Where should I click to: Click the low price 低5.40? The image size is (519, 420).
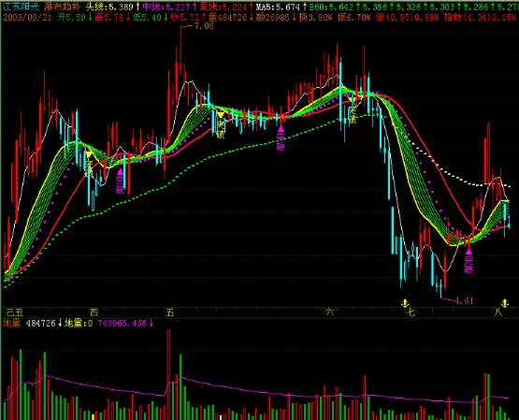pyautogui.click(x=148, y=17)
